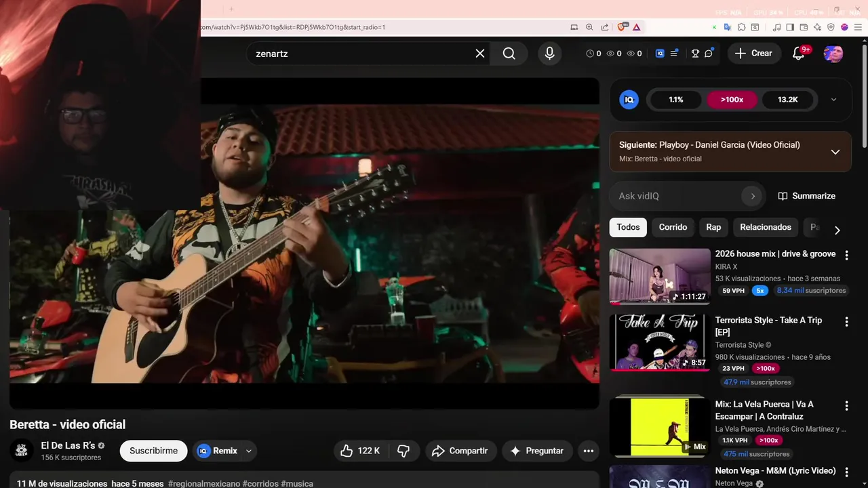This screenshot has width=868, height=488.
Task: Click the Brave Rewards triangle icon
Action: pyautogui.click(x=636, y=27)
